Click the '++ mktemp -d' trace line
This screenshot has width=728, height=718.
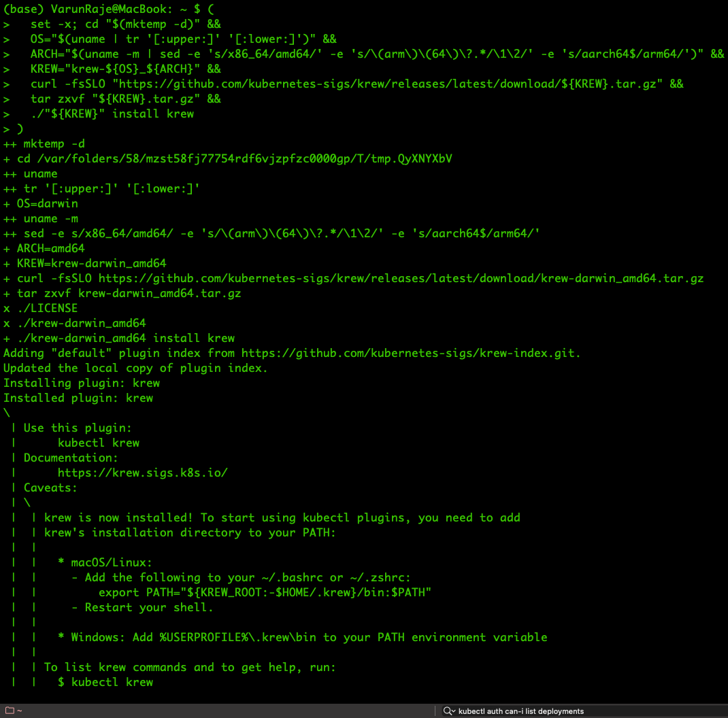click(44, 144)
